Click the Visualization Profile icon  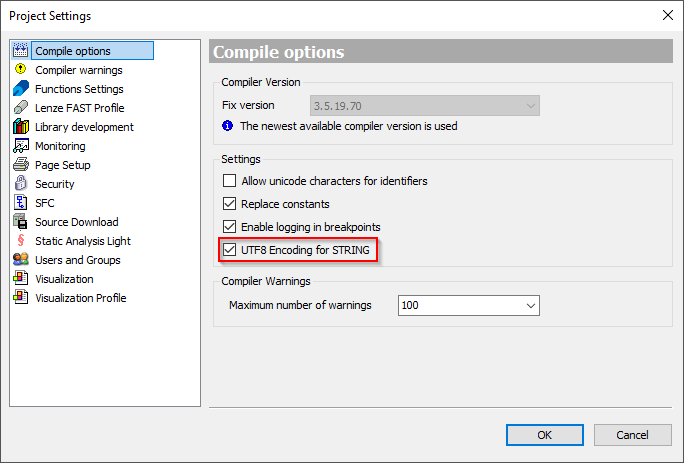21,298
